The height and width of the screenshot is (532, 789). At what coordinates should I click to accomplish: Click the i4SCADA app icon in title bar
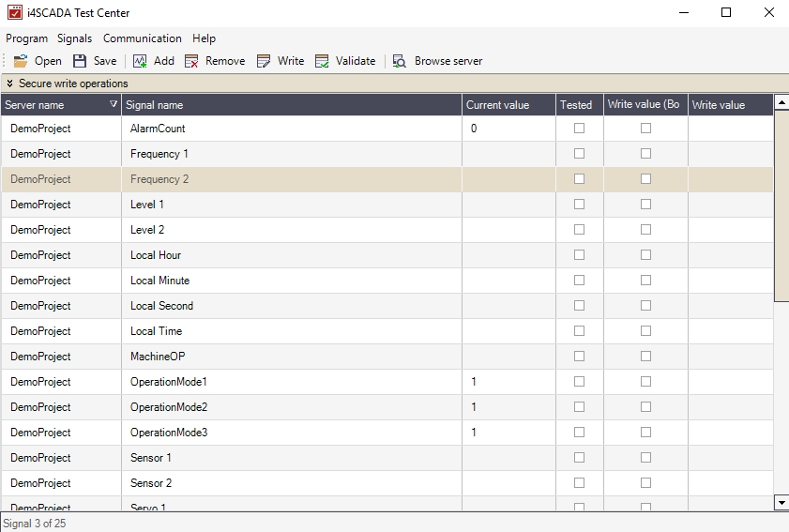point(14,13)
